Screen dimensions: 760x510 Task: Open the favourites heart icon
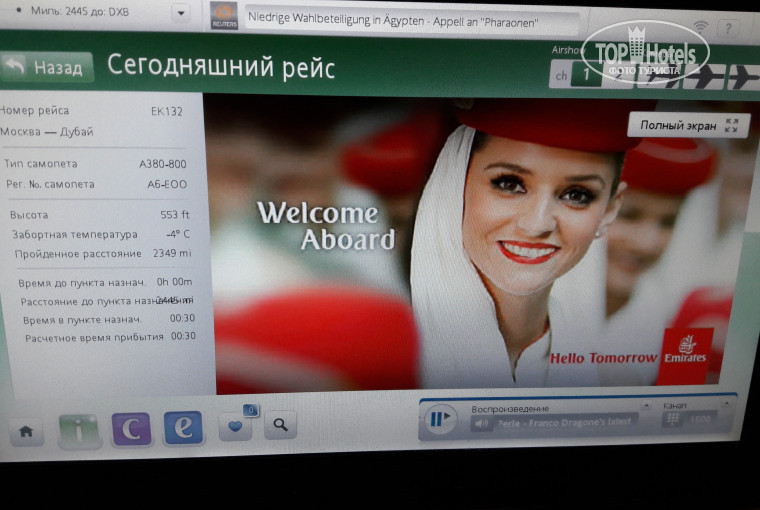(x=236, y=426)
